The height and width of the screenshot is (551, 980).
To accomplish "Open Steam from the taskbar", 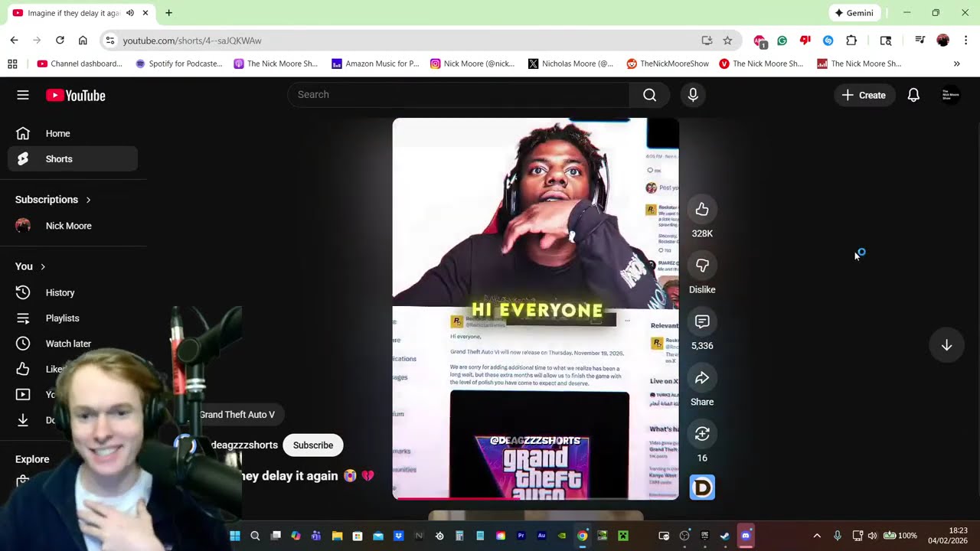I will 725,536.
